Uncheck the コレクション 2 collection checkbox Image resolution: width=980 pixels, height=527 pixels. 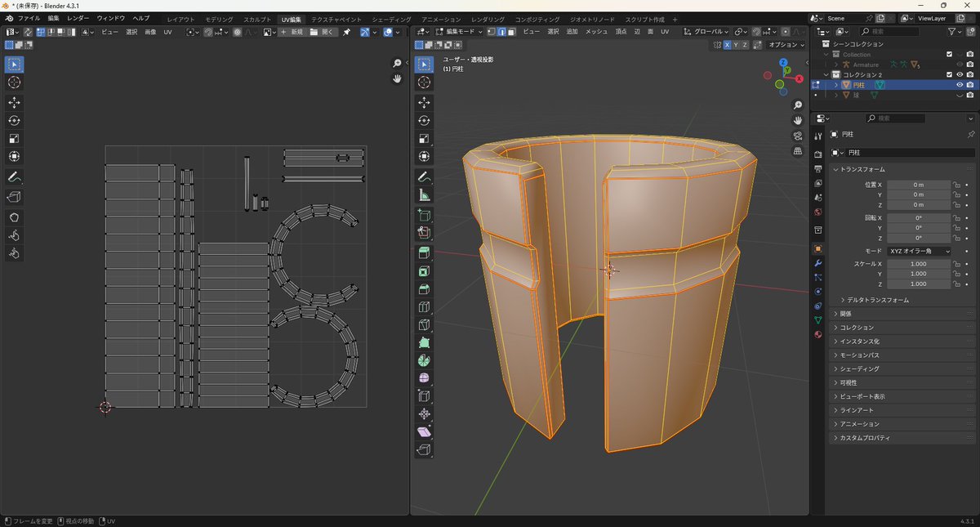[x=948, y=74]
